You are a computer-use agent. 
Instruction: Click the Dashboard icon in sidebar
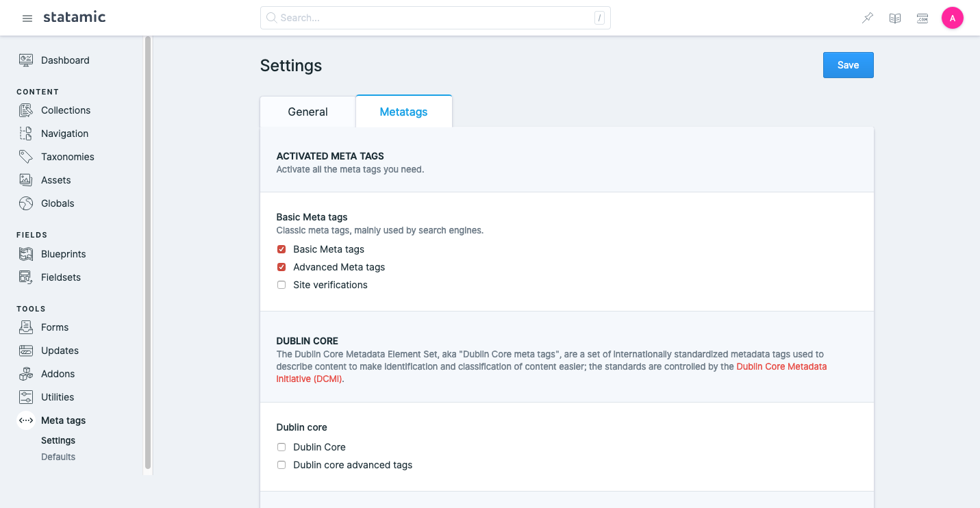click(26, 60)
